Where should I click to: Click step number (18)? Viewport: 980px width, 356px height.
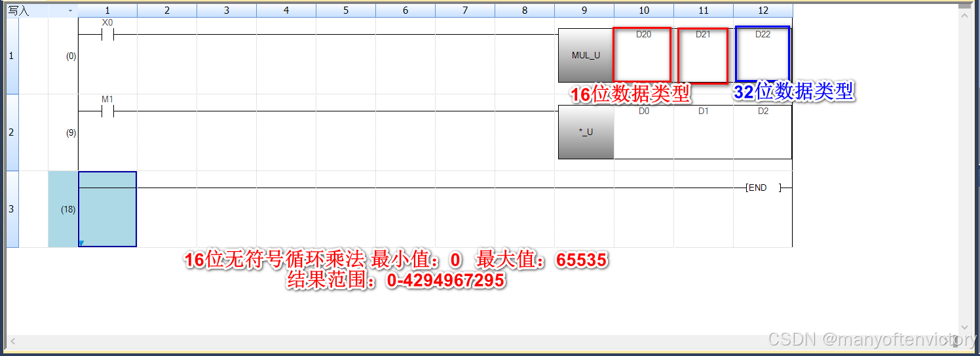pos(69,210)
